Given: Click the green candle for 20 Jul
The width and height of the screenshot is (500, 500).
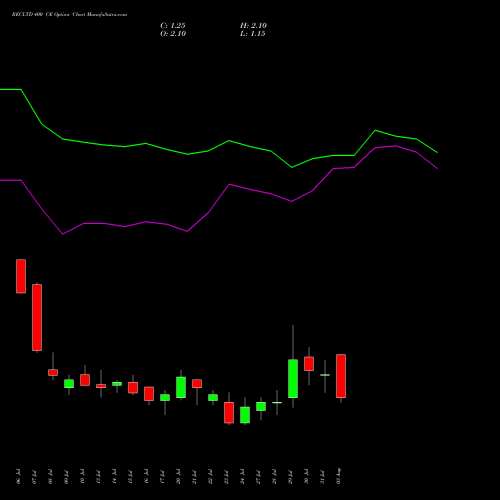Looking at the screenshot, I should [x=181, y=387].
